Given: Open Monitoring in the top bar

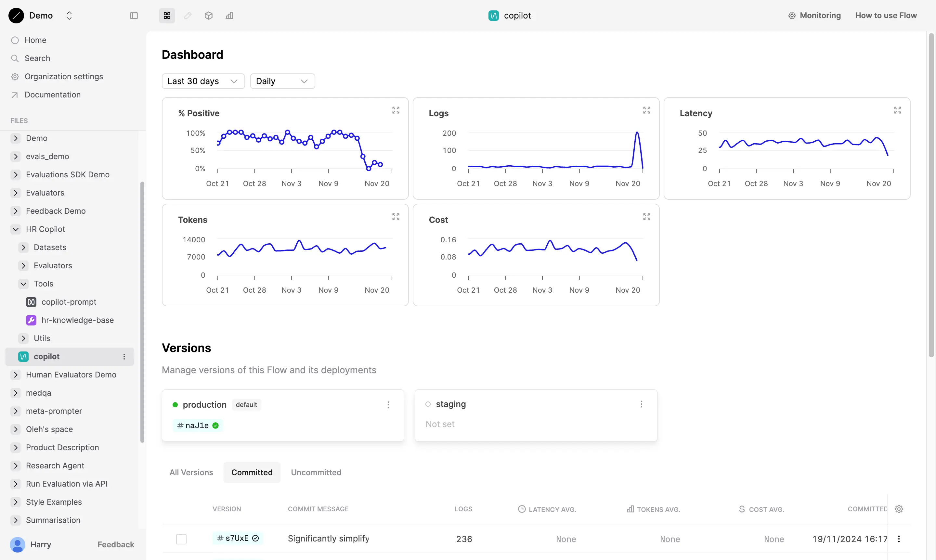Looking at the screenshot, I should 814,16.
